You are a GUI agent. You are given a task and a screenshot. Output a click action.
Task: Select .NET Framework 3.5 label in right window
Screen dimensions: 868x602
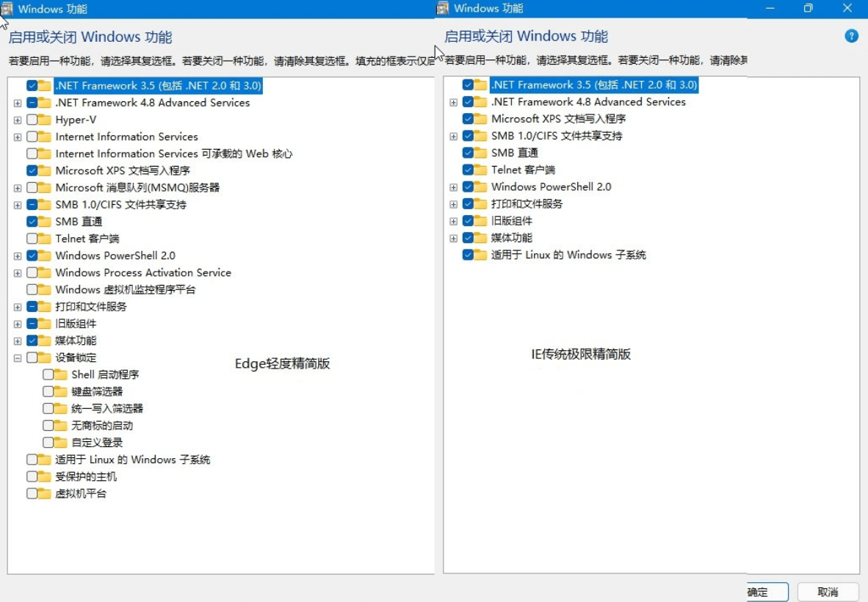point(594,84)
